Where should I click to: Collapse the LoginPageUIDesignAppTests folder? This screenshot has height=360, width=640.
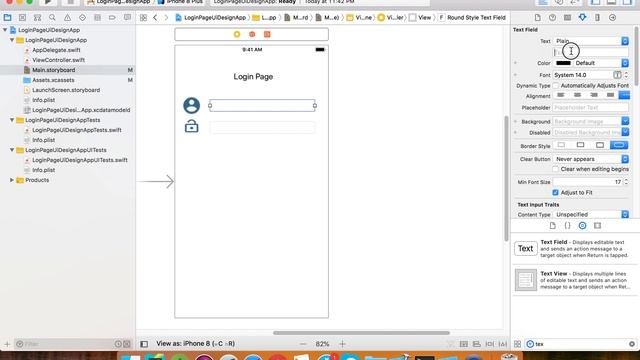pyautogui.click(x=12, y=120)
